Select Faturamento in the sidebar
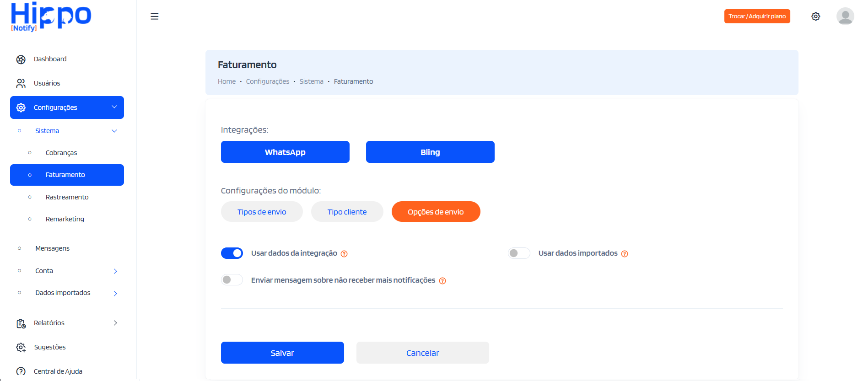 (67, 175)
